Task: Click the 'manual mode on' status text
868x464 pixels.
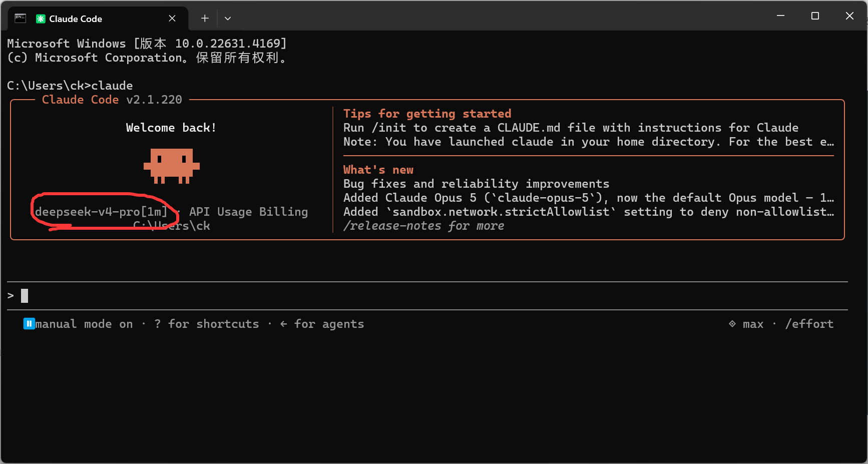Action: [x=84, y=324]
